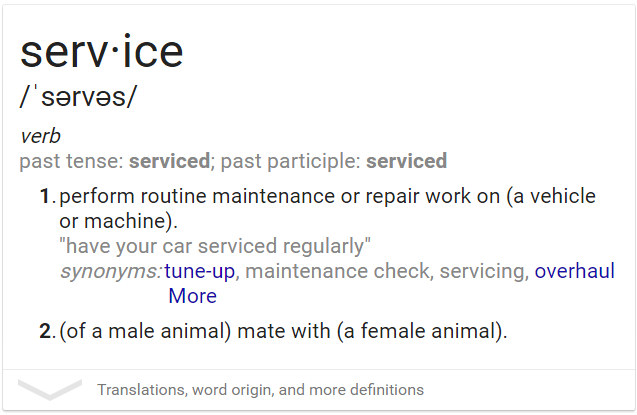Click the italic synonyms label
This screenshot has width=637, height=415.
111,271
